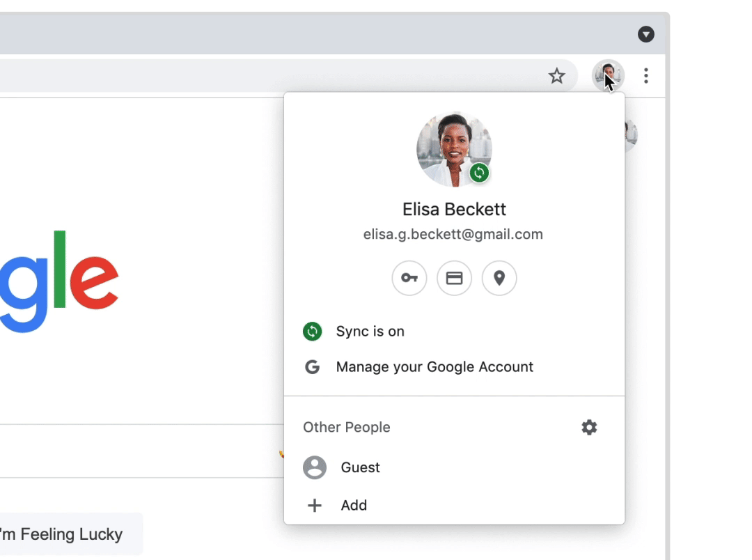Bookmark this page with the star icon
Viewport: 752px width, 560px height.
556,76
